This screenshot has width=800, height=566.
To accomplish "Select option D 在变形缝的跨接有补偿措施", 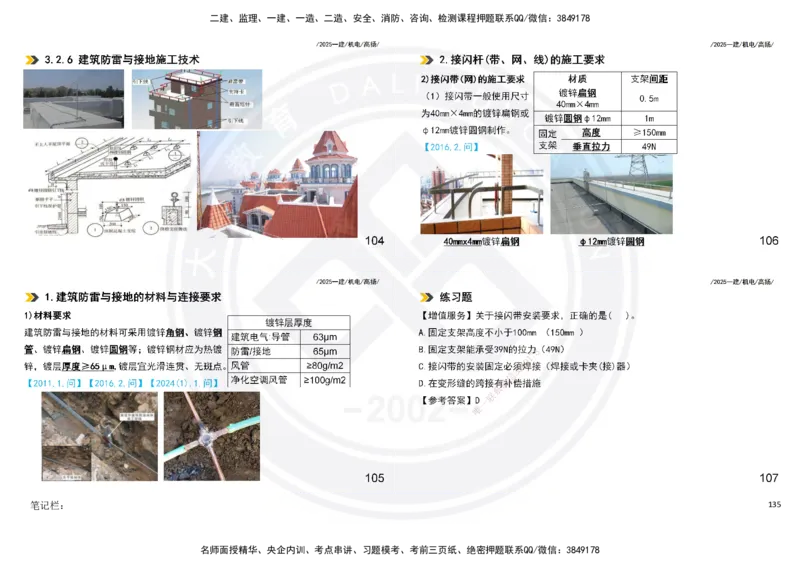I will (479, 383).
